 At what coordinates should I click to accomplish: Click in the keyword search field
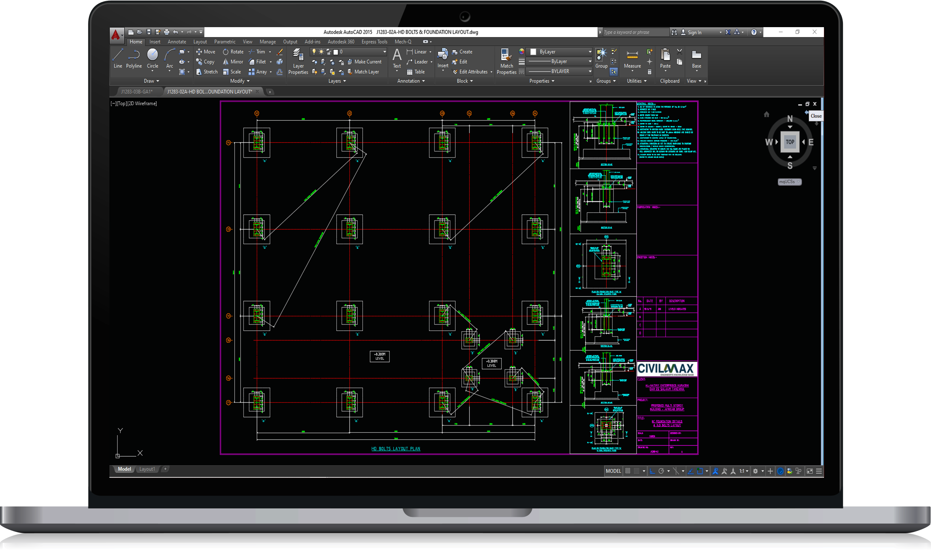click(x=635, y=32)
